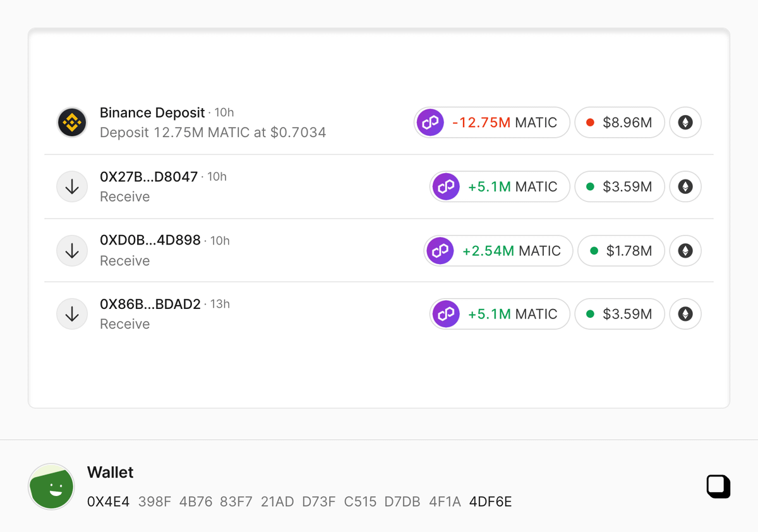Click Polygon icon in 0X86B...BDAD2 row

[447, 314]
